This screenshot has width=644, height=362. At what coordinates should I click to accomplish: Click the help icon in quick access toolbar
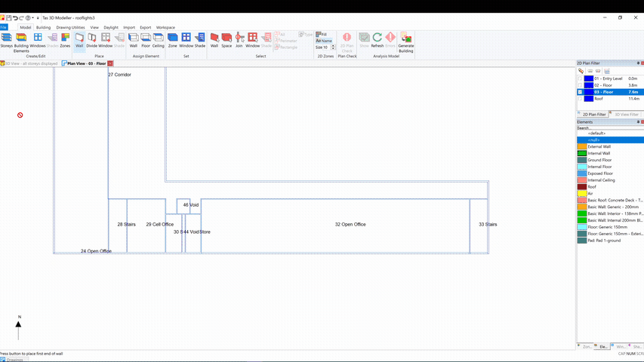pyautogui.click(x=28, y=18)
